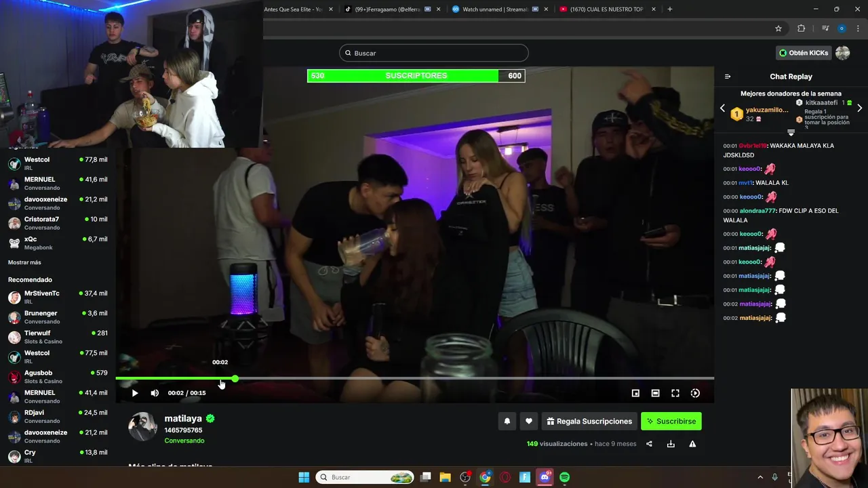The image size is (868, 488).
Task: Mute the clip with the volume icon
Action: (x=155, y=393)
